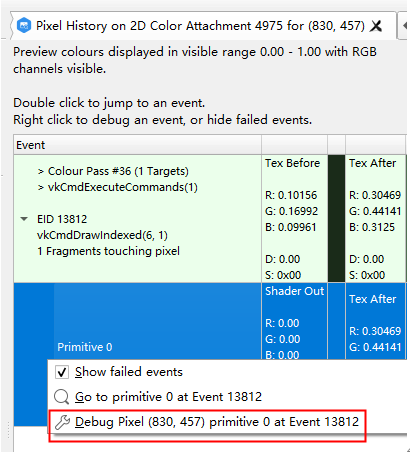410x452 pixels.
Task: Click the dark green colour preview swatch
Action: [x=336, y=219]
